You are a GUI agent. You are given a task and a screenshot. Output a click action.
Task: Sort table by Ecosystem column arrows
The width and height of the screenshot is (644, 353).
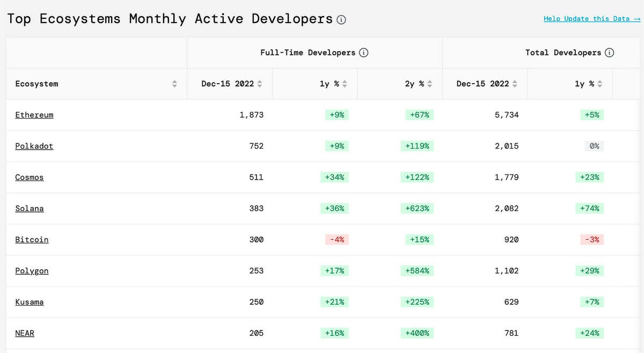click(174, 84)
